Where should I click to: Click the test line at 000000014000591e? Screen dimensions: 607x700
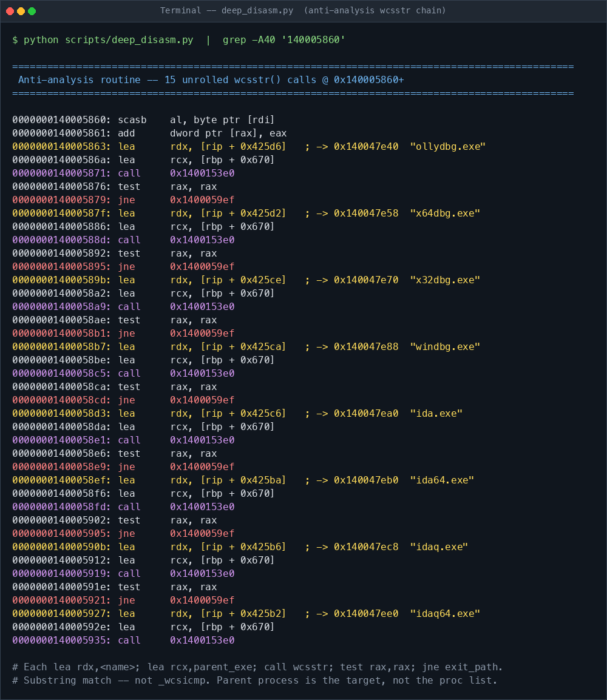coord(114,587)
